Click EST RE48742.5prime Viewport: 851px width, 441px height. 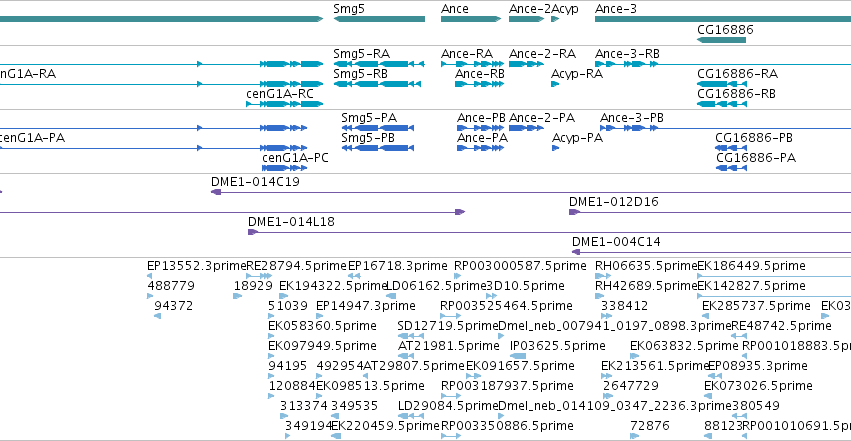[782, 326]
